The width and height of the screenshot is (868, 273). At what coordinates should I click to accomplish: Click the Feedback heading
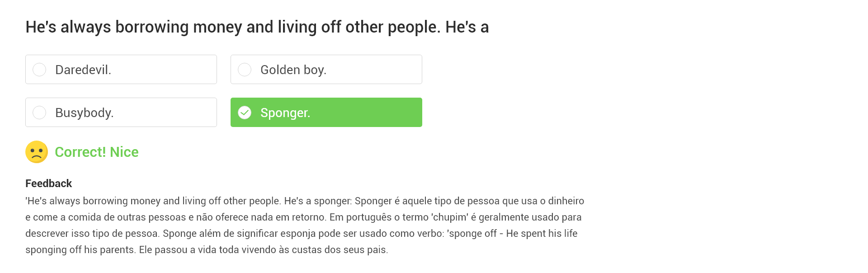coord(48,184)
